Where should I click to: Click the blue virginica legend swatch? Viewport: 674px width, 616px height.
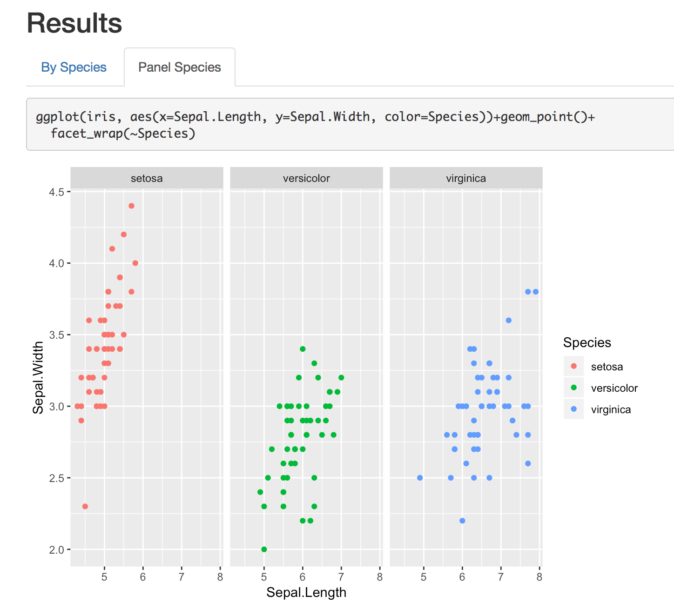(573, 409)
